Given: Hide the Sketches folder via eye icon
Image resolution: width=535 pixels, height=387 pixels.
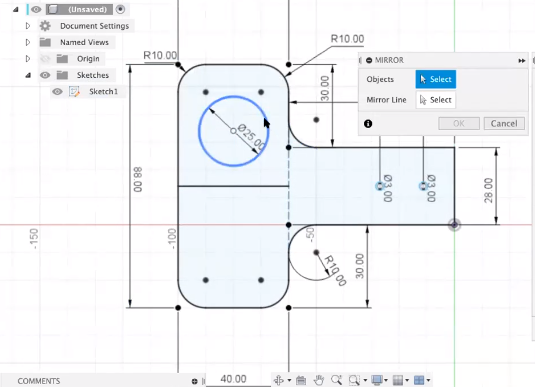Looking at the screenshot, I should 45,75.
